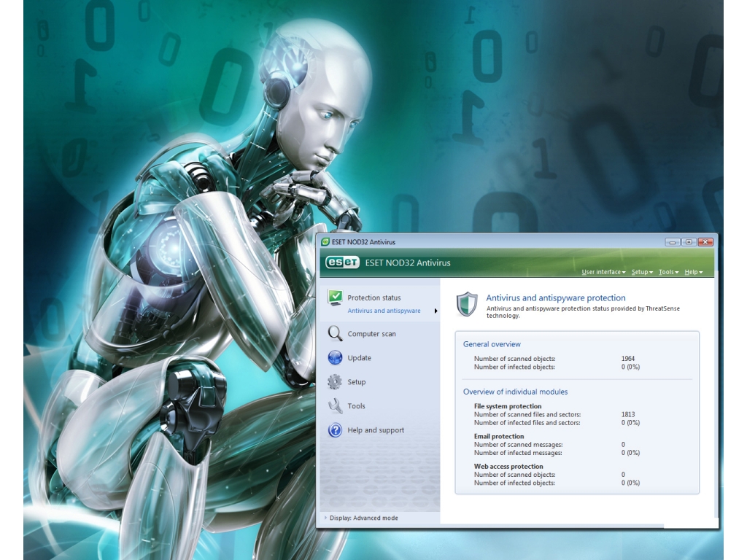Select Help and support in sidebar

tap(376, 430)
